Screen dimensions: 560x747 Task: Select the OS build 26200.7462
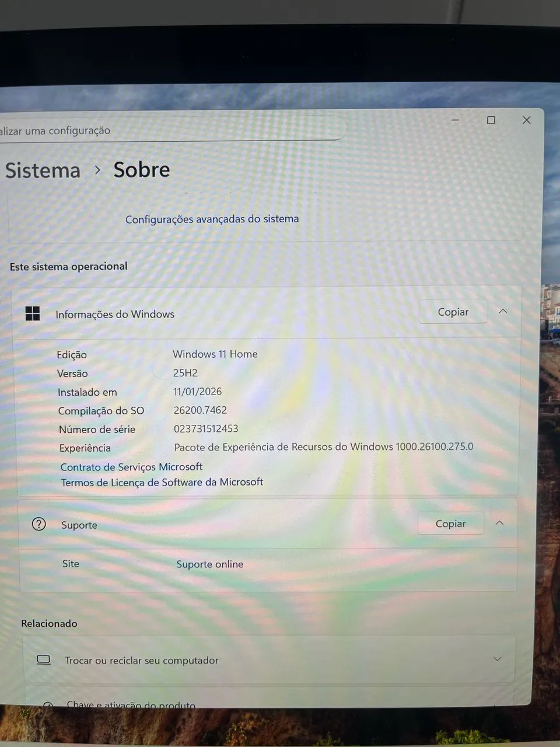pyautogui.click(x=200, y=410)
